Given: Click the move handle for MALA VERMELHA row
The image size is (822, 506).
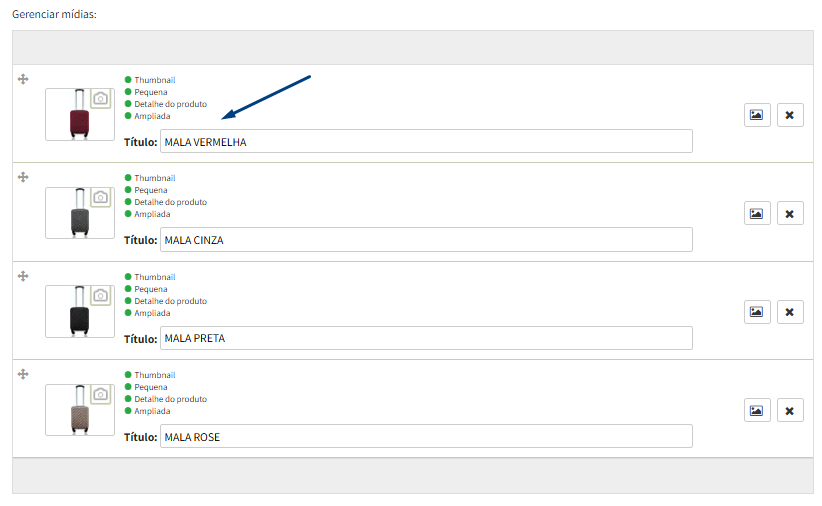Looking at the screenshot, I should (23, 79).
